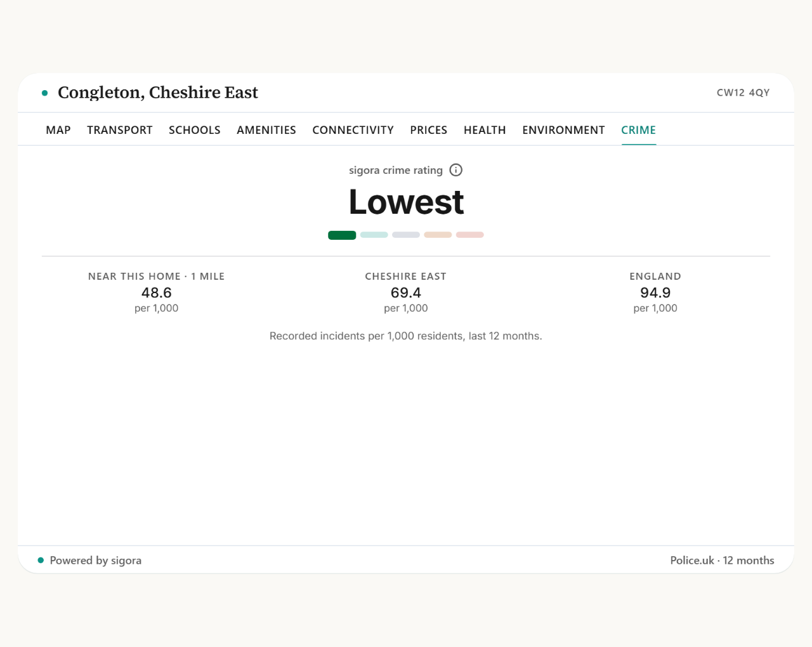Open the ENVIRONMENT tab
This screenshot has height=647, width=812.
click(564, 130)
